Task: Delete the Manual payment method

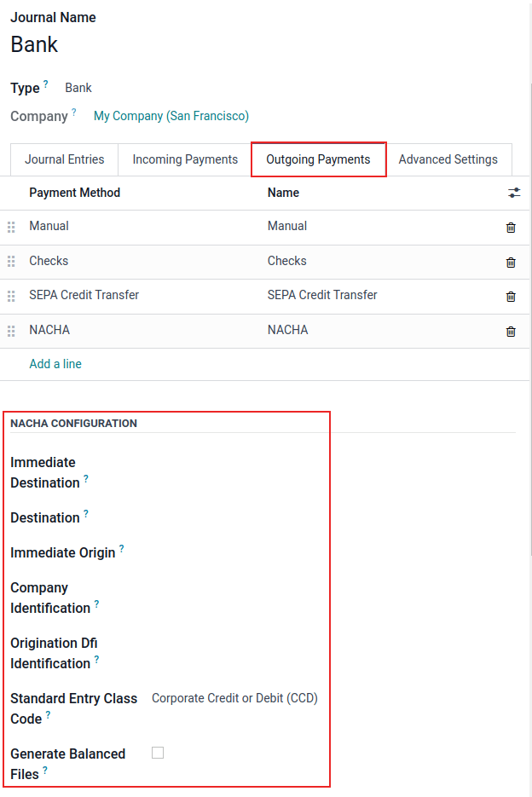Action: click(x=511, y=227)
